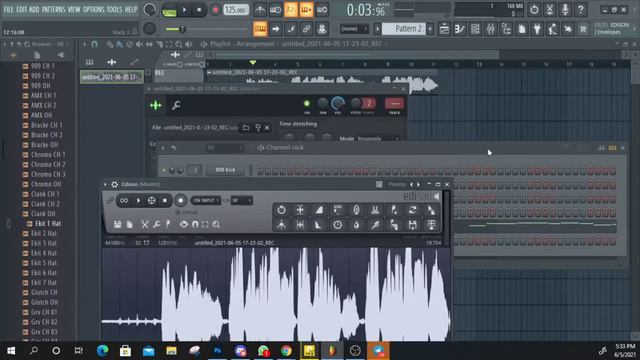Click Edison save floppy disk icon

118,224
